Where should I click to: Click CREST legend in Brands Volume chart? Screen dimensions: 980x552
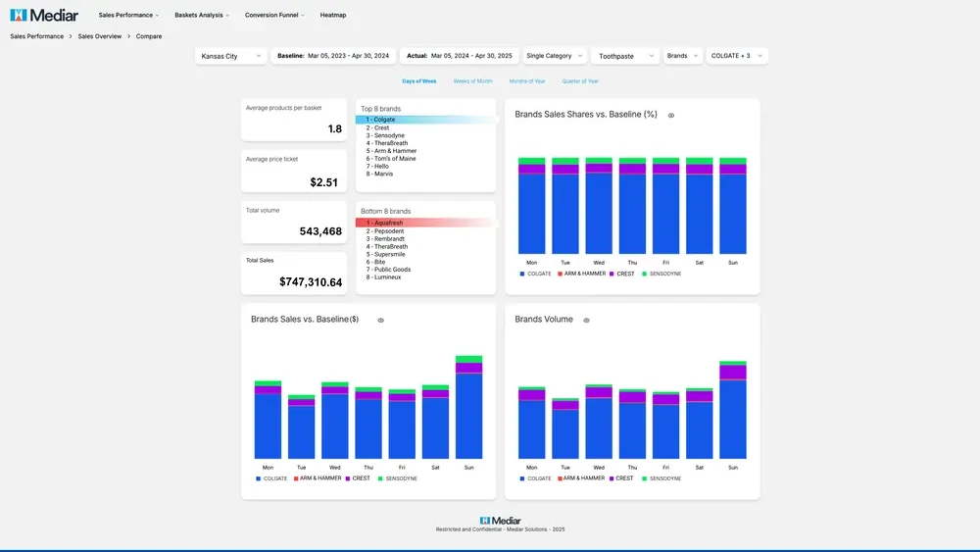pyautogui.click(x=621, y=478)
